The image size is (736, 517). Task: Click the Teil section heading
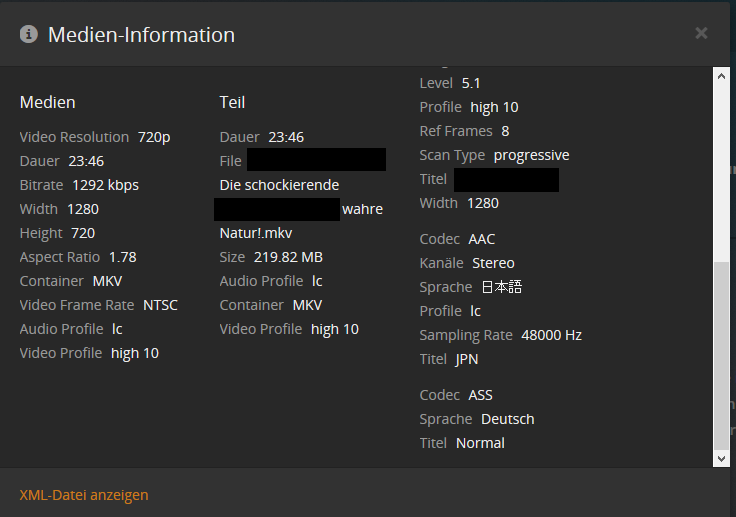[232, 102]
